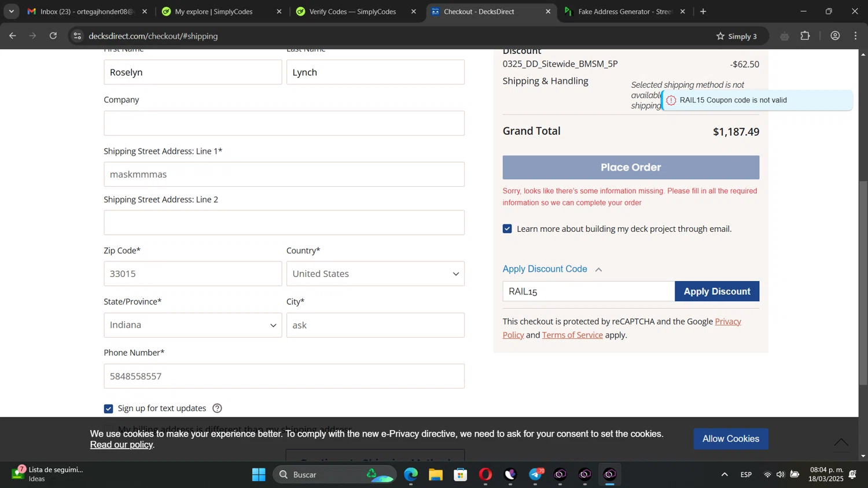Open File Explorer from taskbar
The image size is (868, 488).
coord(436,475)
